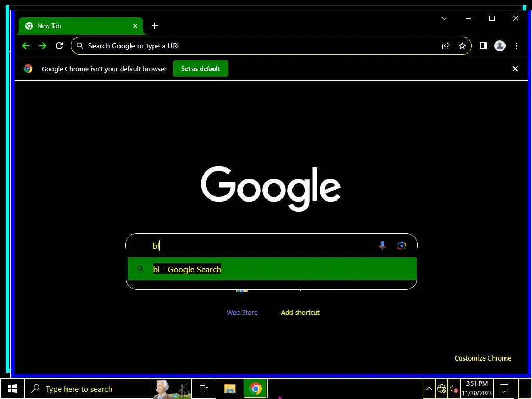Select the New Tab tab
This screenshot has width=532, height=399.
(81, 26)
